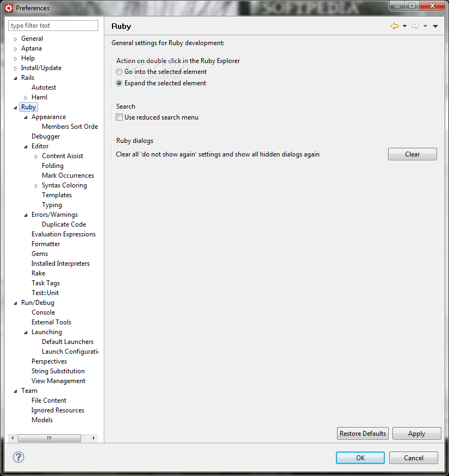449x476 pixels.
Task: Select Templates preference page
Action: (57, 195)
